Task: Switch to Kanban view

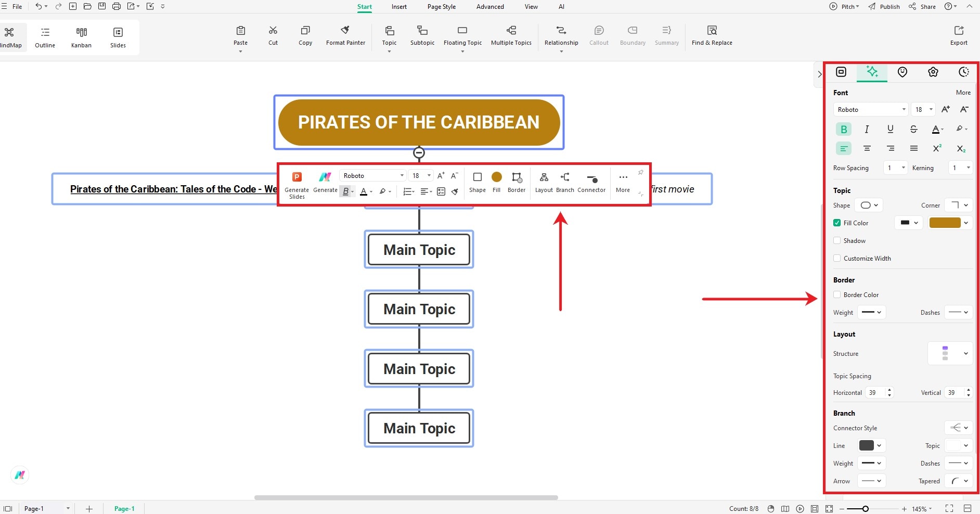Action: [x=82, y=37]
